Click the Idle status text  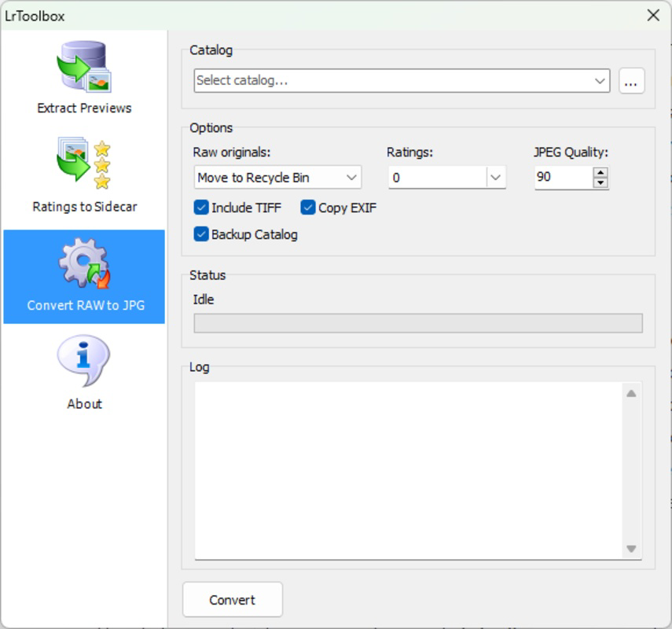tap(203, 300)
